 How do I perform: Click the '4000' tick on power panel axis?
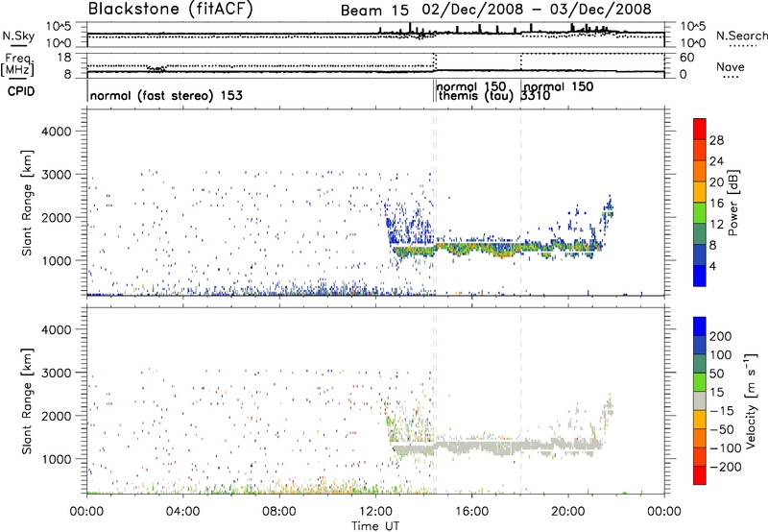(x=56, y=132)
